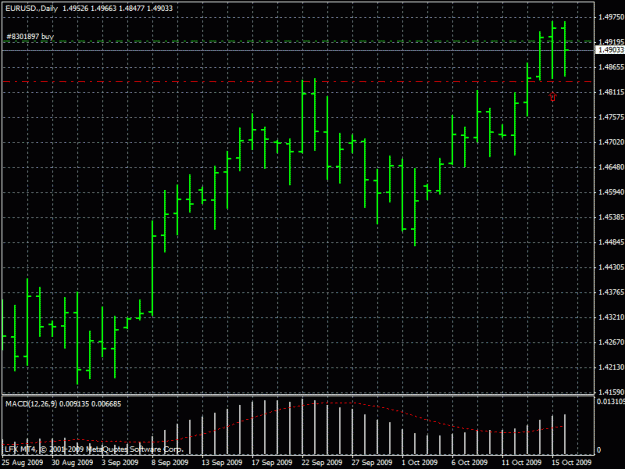Click the 1 Oct 2009 date label
This screenshot has width=625, height=469.
tap(419, 463)
